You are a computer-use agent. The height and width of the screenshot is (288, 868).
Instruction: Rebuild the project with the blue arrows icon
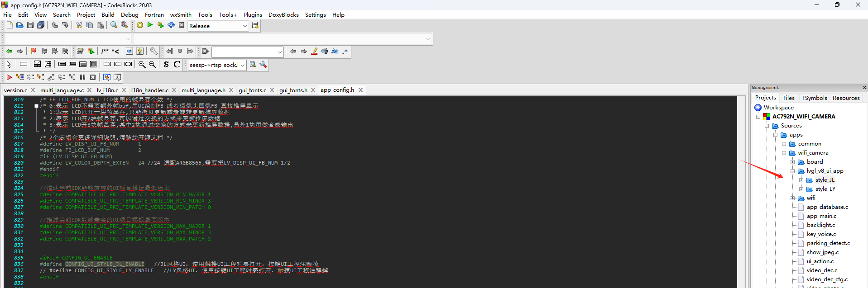tap(171, 25)
